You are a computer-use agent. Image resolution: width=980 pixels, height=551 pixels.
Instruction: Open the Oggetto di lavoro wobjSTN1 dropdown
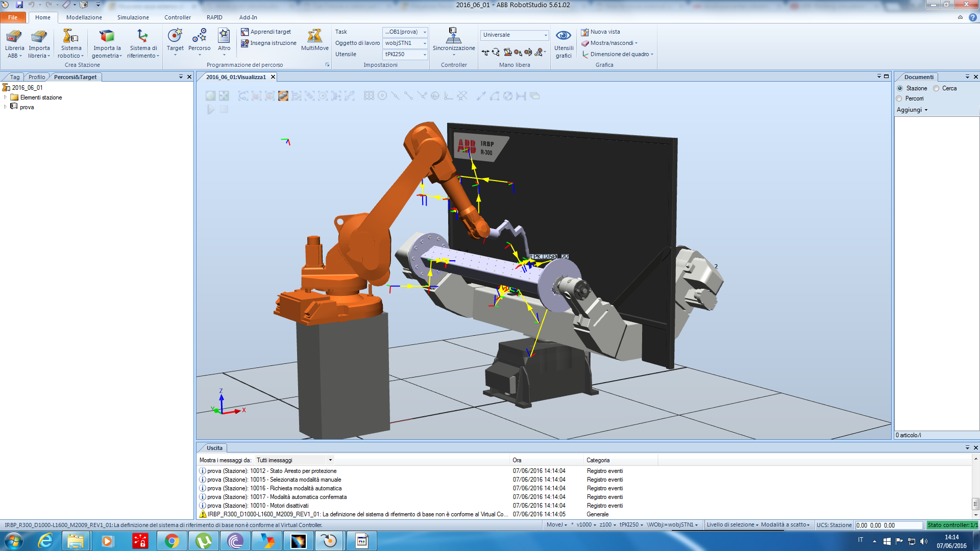point(424,43)
